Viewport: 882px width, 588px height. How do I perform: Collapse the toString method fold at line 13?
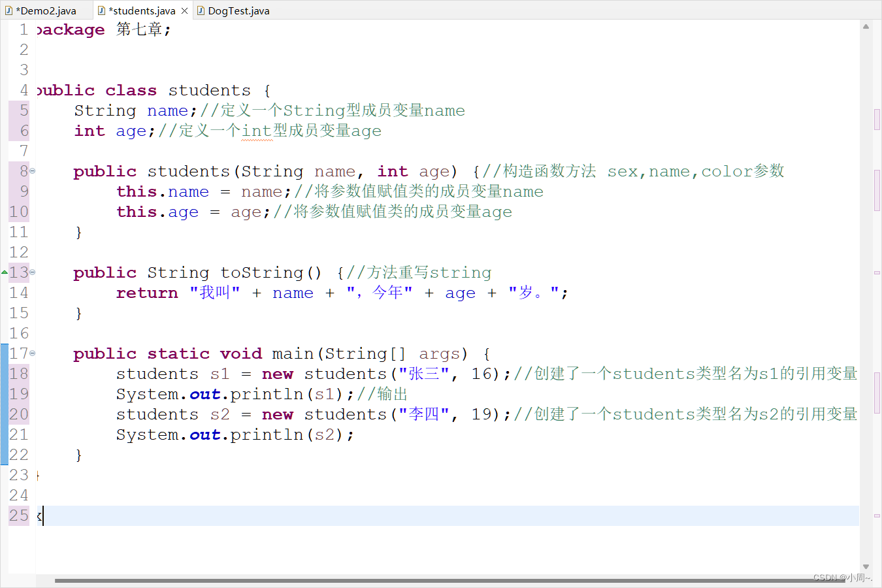[x=33, y=272]
